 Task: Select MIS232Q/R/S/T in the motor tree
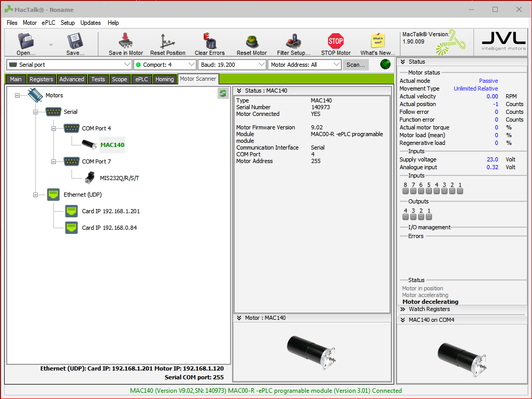(x=120, y=178)
